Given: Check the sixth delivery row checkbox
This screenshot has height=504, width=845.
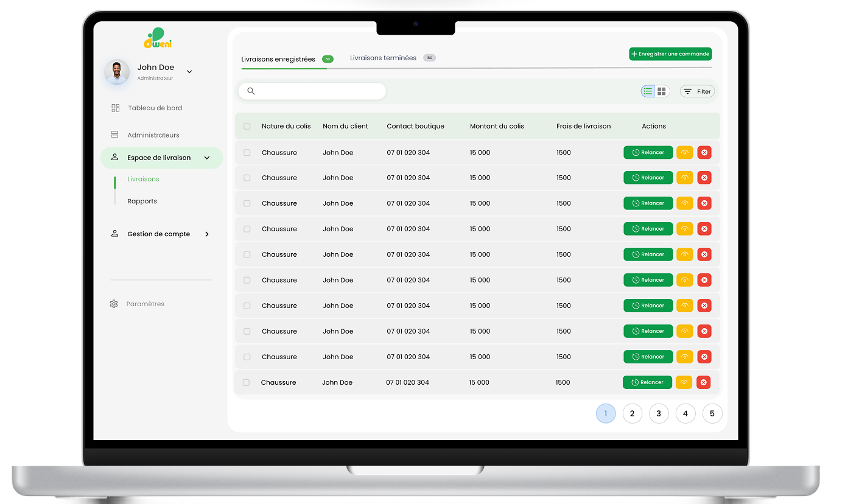Looking at the screenshot, I should (247, 280).
